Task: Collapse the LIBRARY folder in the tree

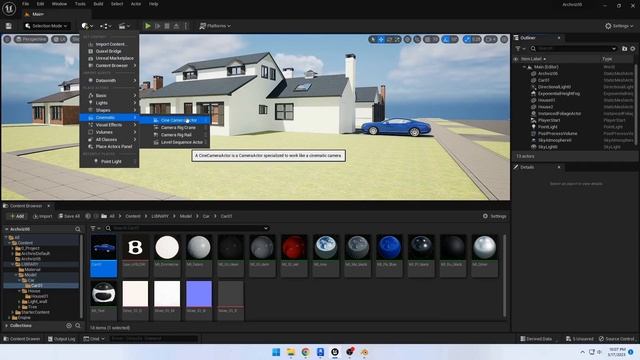Action: click(x=13, y=264)
